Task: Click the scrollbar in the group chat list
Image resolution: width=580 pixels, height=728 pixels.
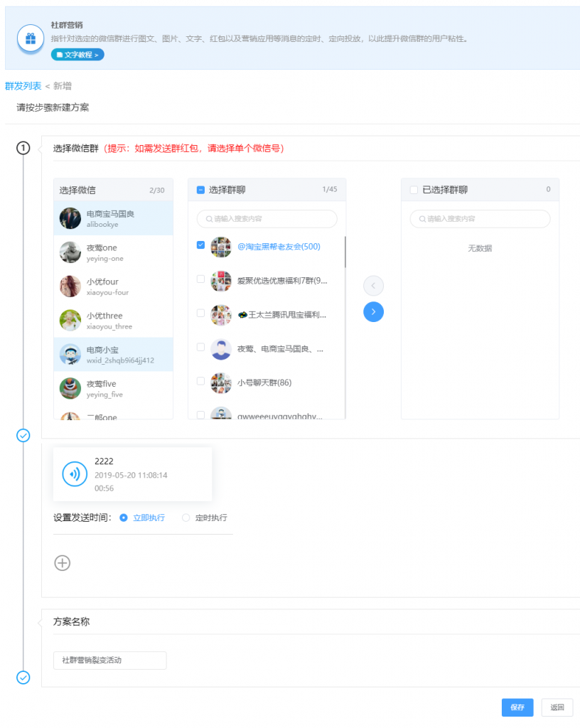Action: pyautogui.click(x=345, y=252)
